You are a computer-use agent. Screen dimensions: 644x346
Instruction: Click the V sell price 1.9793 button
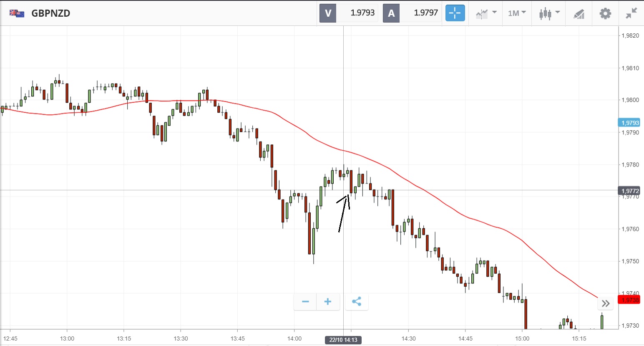pyautogui.click(x=349, y=13)
